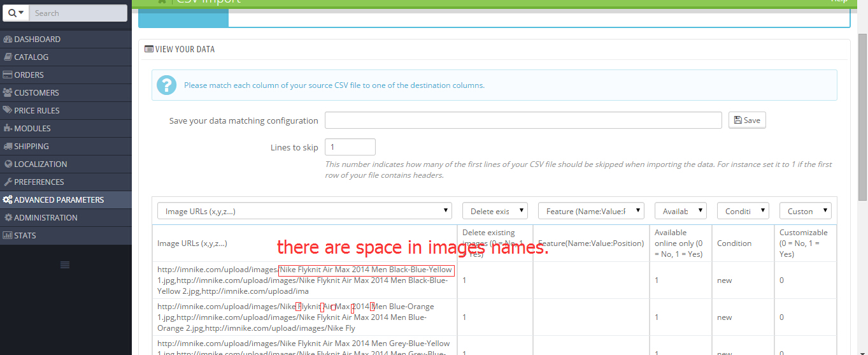Save the data matching configuration
Screen dimensions: 868x355
747,120
